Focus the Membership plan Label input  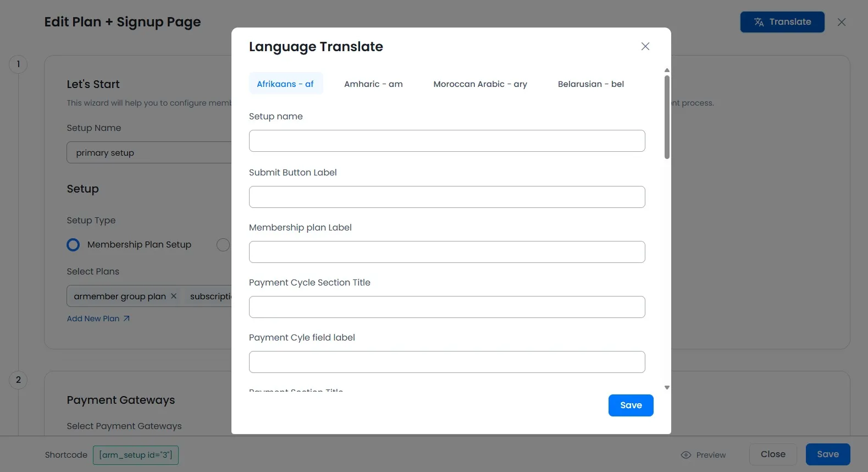(x=447, y=252)
